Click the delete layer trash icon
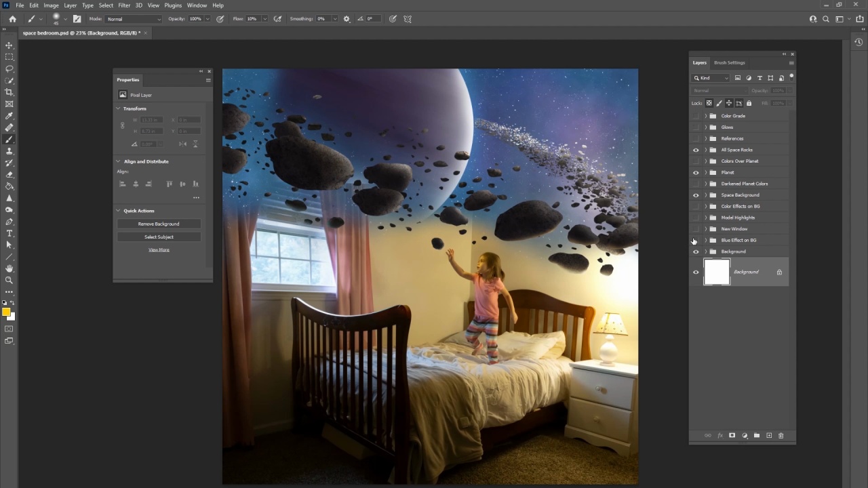This screenshot has height=488, width=868. 781,436
